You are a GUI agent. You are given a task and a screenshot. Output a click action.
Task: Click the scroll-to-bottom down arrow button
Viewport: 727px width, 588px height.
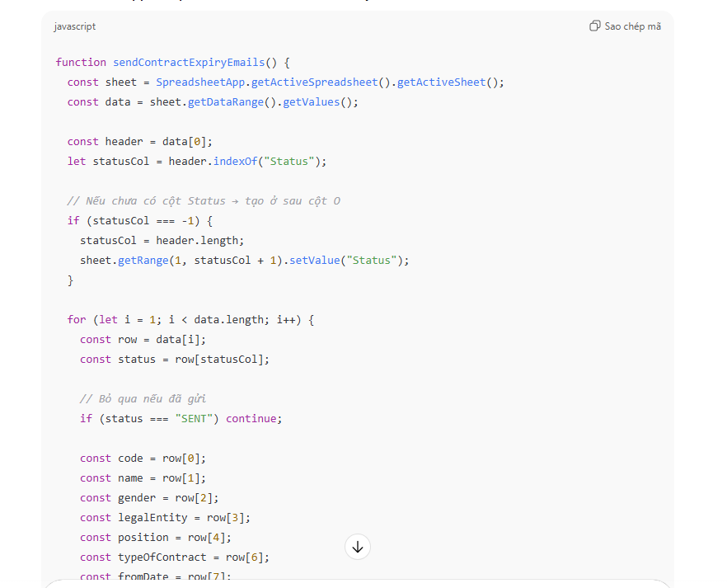pos(357,547)
